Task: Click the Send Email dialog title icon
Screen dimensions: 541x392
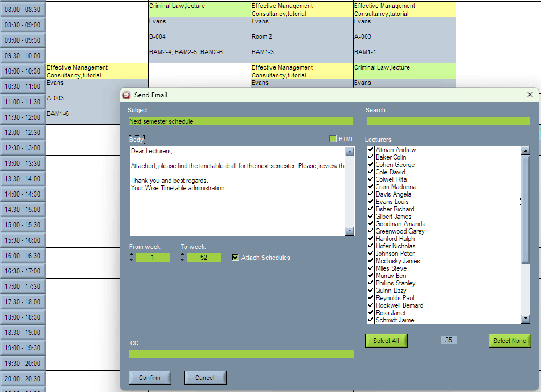Action: (x=126, y=95)
